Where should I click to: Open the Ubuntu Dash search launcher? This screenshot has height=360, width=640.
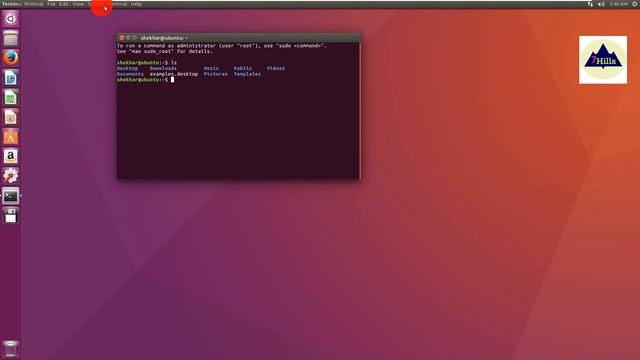(x=11, y=19)
